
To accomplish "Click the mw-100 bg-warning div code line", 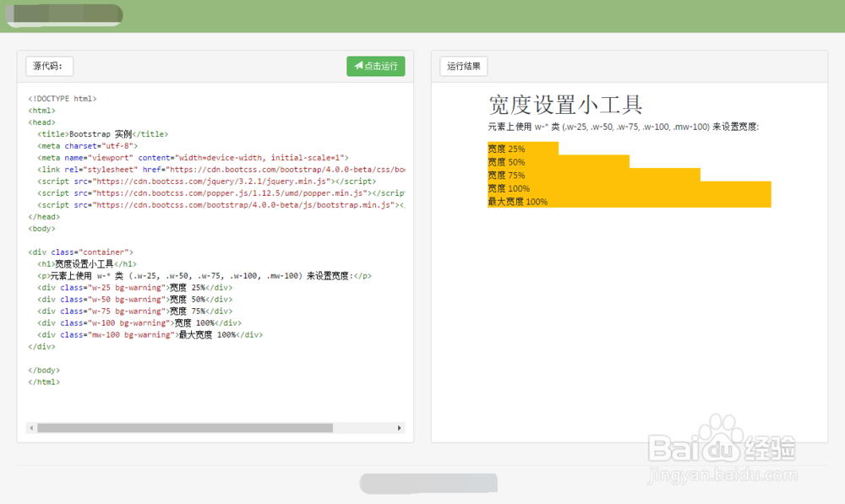I will (x=150, y=335).
